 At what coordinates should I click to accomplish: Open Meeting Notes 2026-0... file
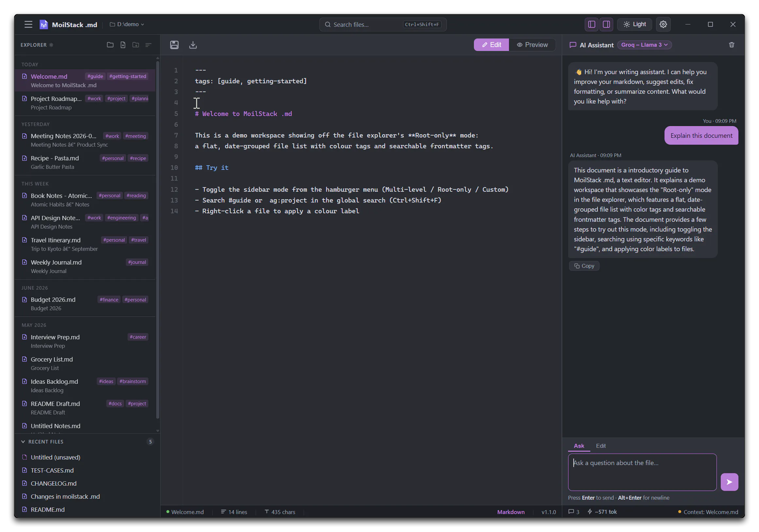pos(85,140)
